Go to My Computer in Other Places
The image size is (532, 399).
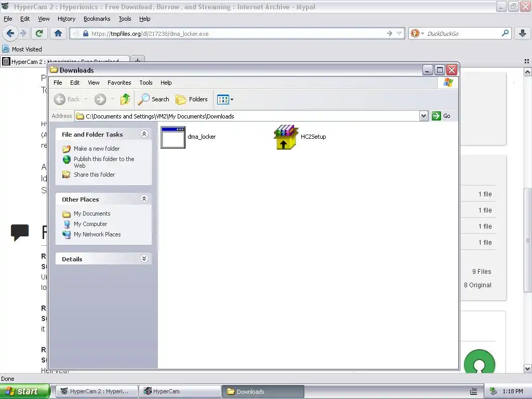coord(90,224)
